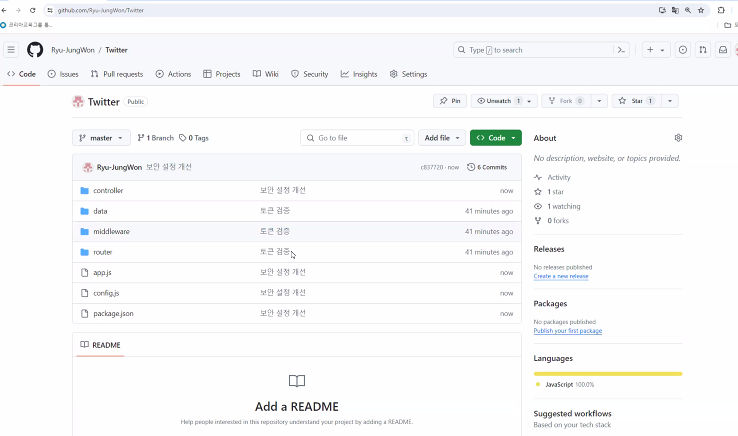738x436 pixels.
Task: Open the notifications inbox icon
Action: click(x=723, y=49)
